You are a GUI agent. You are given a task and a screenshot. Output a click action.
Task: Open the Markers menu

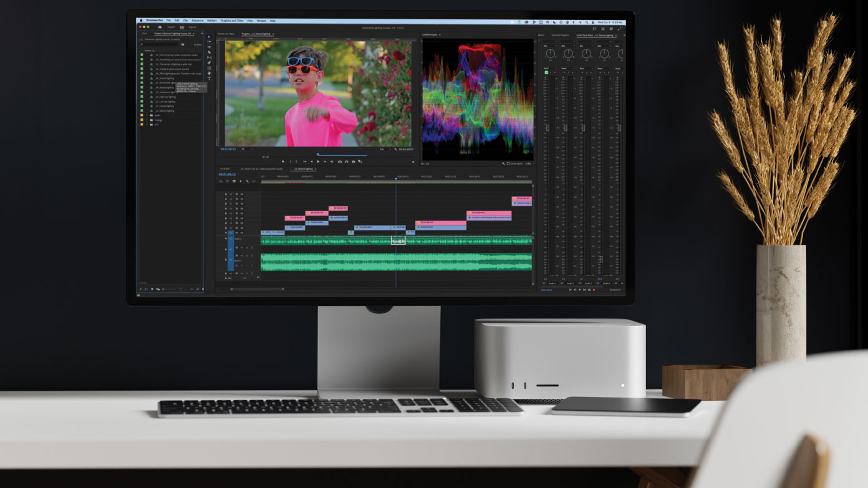(x=212, y=21)
